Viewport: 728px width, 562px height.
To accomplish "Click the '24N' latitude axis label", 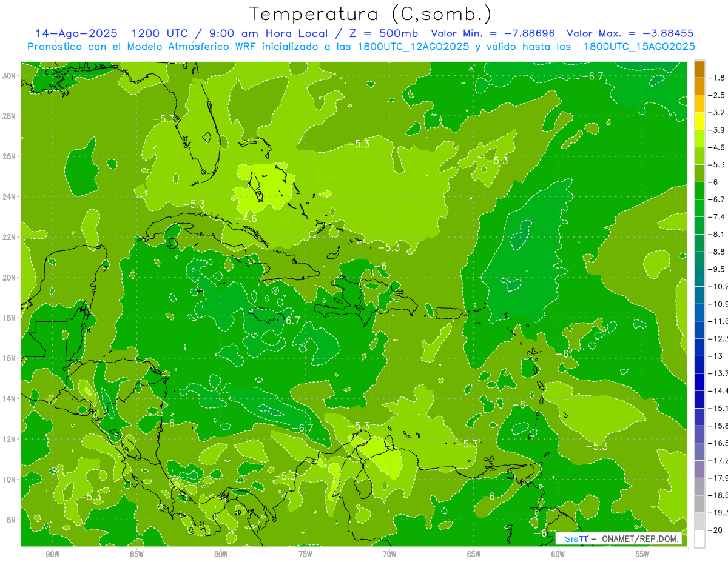I will tap(10, 196).
